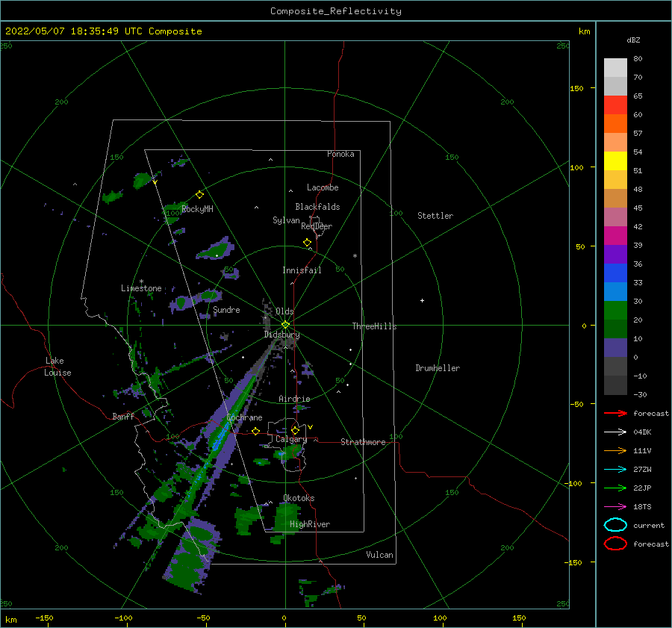Click the yellow diamond marker below RedDeer
672x628 pixels.
(307, 243)
